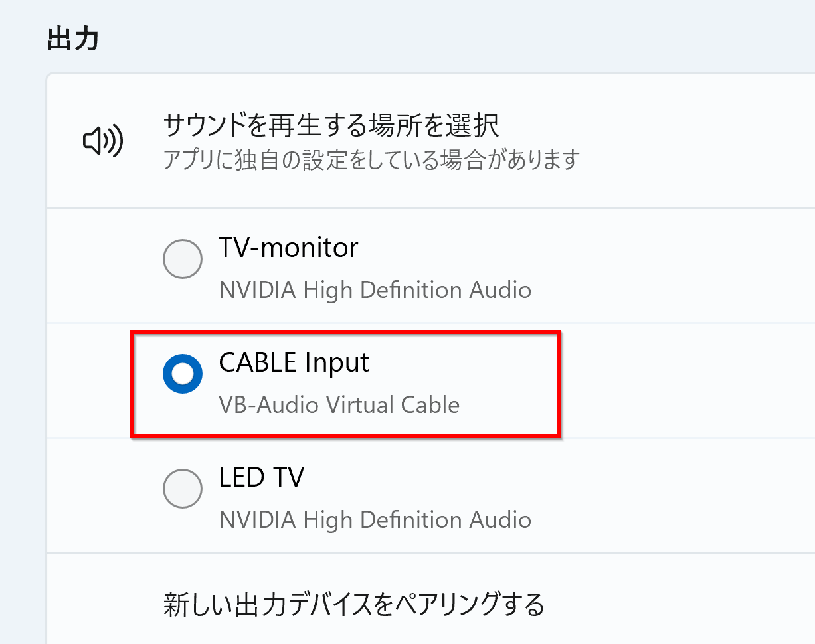The width and height of the screenshot is (815, 644).
Task: Click NVIDIA High Definition Audio under TV-monitor
Action: pyautogui.click(x=375, y=290)
